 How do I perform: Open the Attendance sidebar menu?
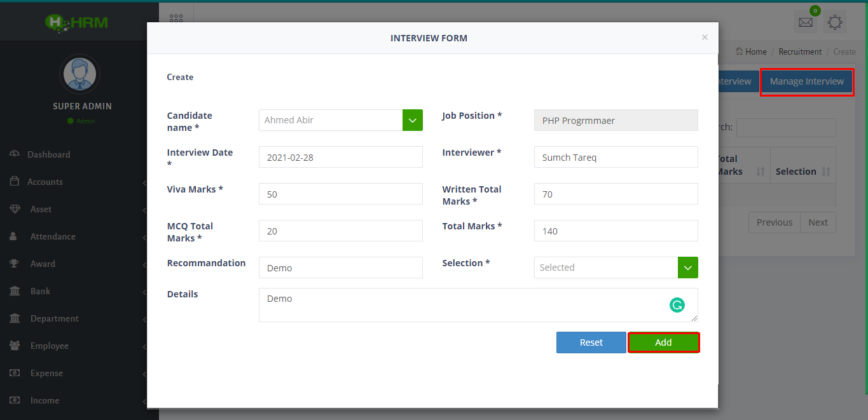pos(53,236)
